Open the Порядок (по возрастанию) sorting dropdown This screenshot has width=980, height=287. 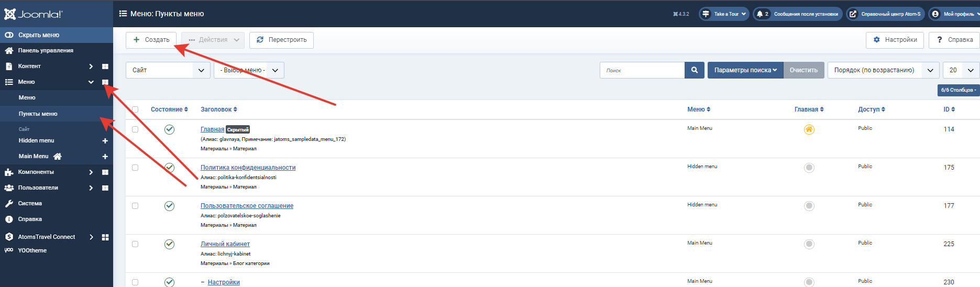pos(884,70)
